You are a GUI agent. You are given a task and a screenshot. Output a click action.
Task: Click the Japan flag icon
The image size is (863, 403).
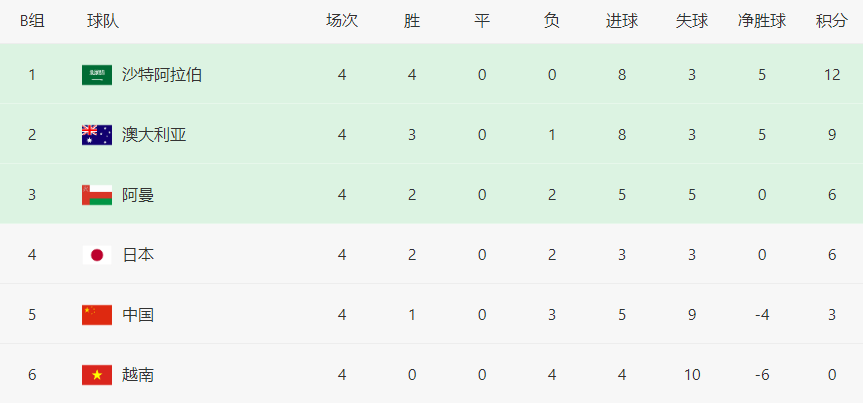click(x=97, y=255)
